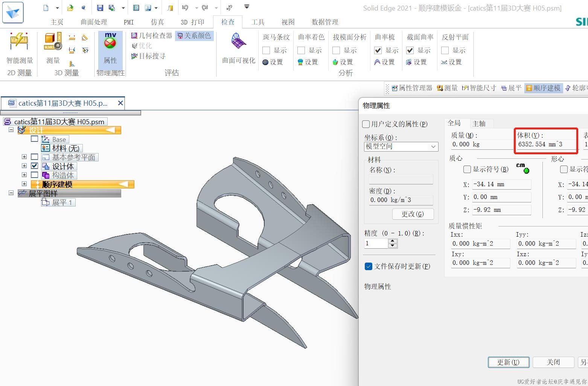Click the Redo arrow icon
The height and width of the screenshot is (386, 588).
[205, 8]
